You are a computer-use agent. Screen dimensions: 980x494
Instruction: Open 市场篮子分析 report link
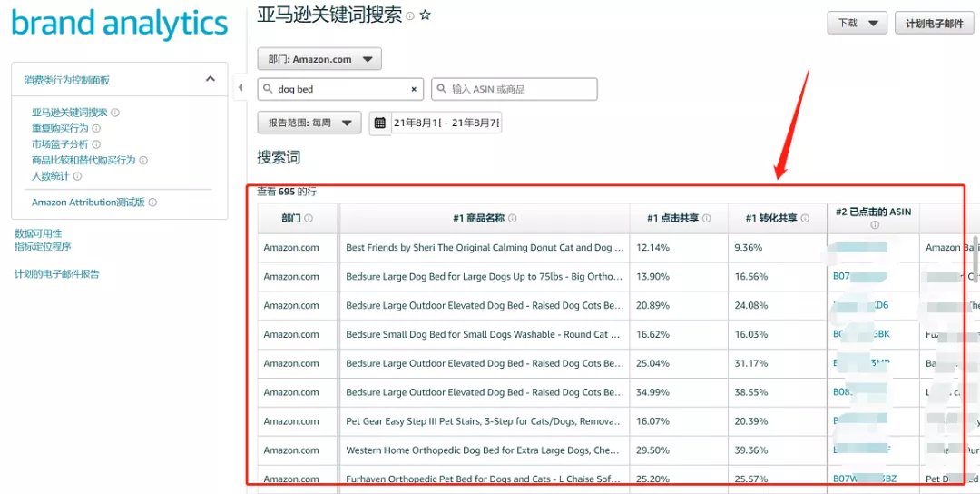[x=60, y=144]
